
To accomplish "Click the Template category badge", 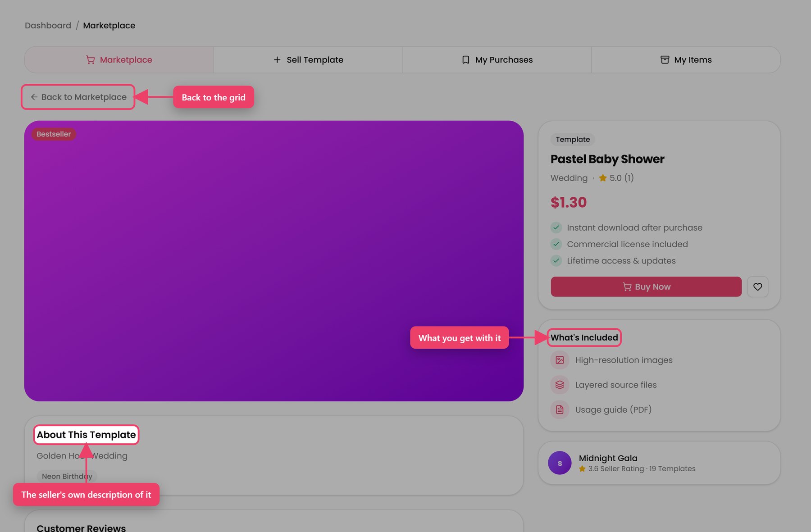I will [573, 140].
